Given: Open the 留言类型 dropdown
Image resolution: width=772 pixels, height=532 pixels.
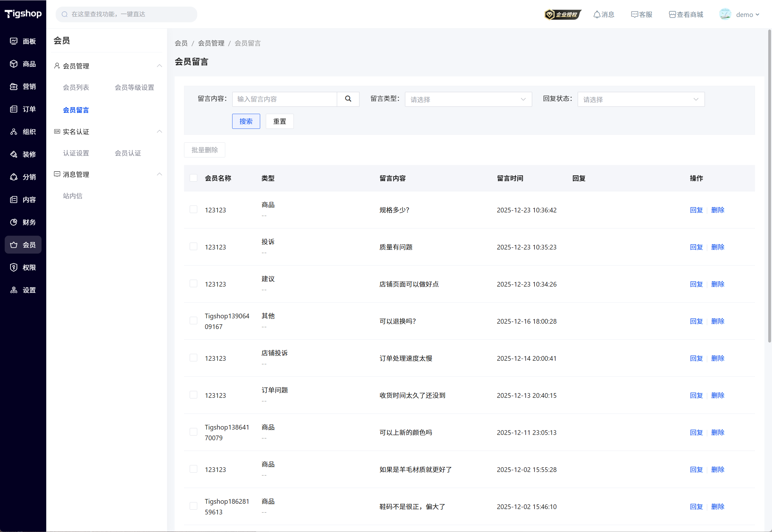Looking at the screenshot, I should [x=468, y=99].
